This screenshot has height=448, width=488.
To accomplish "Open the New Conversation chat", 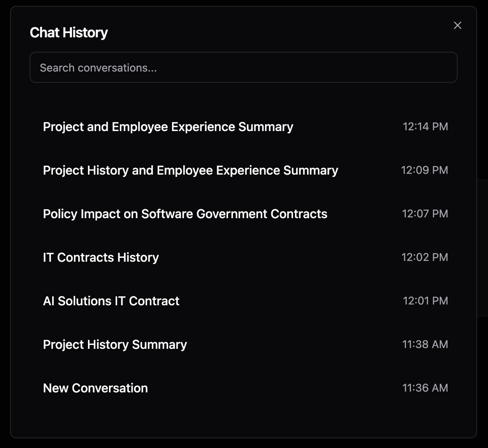I will (95, 388).
